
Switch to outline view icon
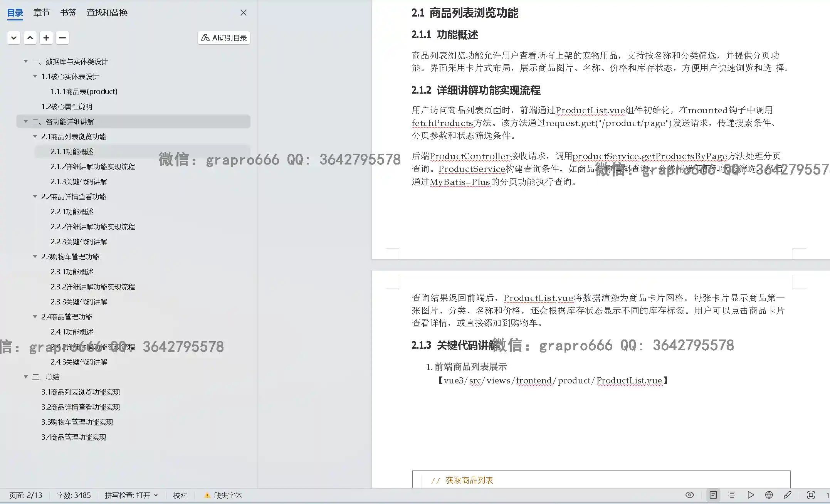pyautogui.click(x=731, y=495)
